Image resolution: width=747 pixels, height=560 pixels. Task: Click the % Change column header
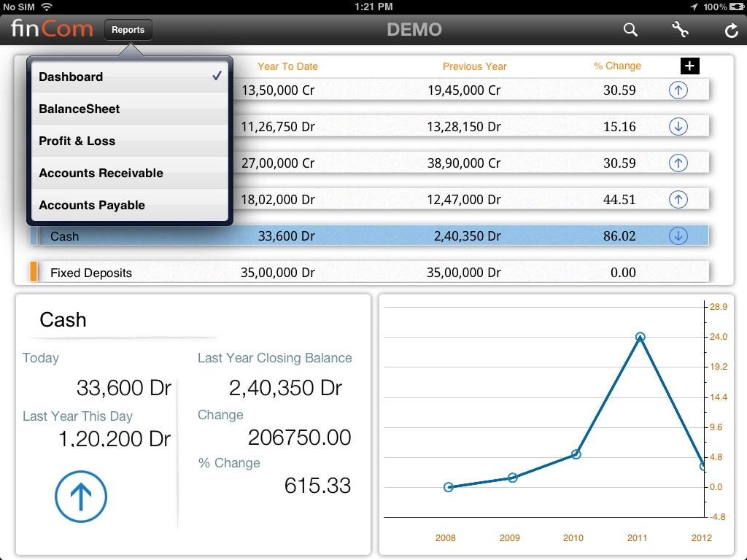click(617, 66)
